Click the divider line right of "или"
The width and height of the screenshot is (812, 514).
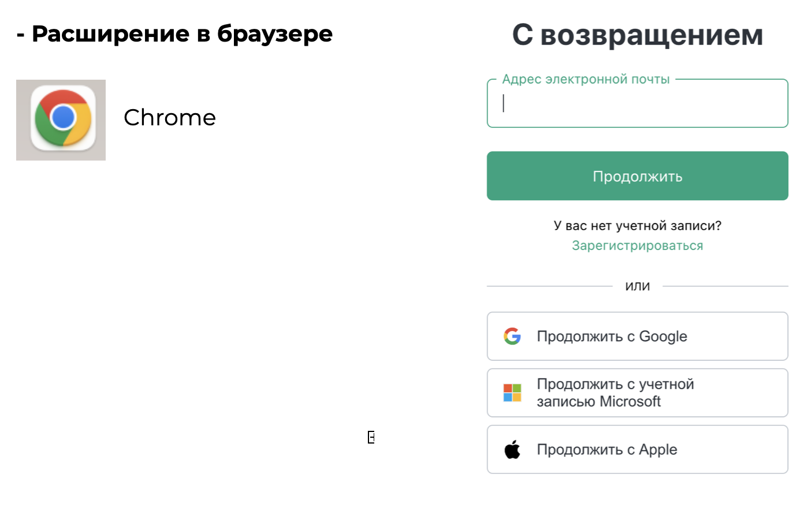[x=725, y=286]
